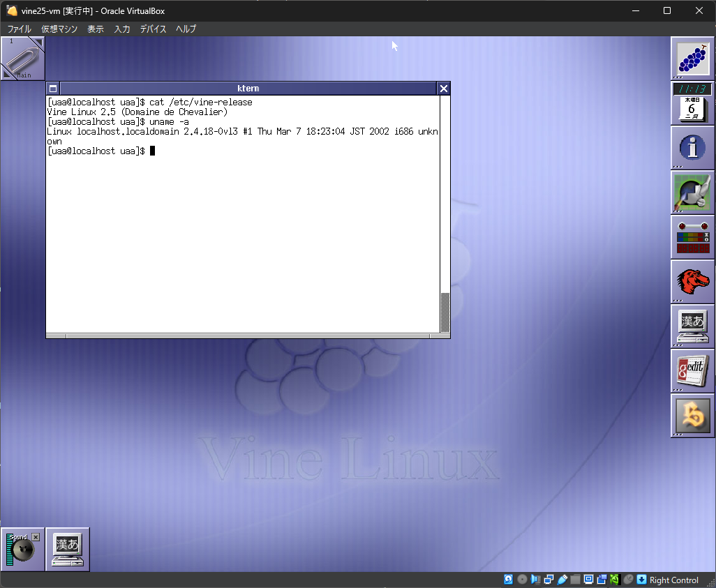This screenshot has width=716, height=588.
Task: Click the kterm vertical scrollbar
Action: 445,209
